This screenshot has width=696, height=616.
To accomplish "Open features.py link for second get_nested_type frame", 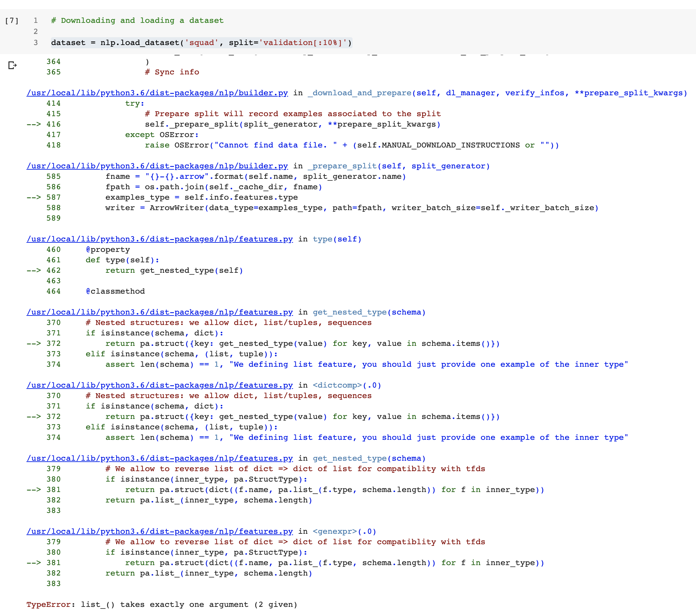I will pyautogui.click(x=159, y=458).
